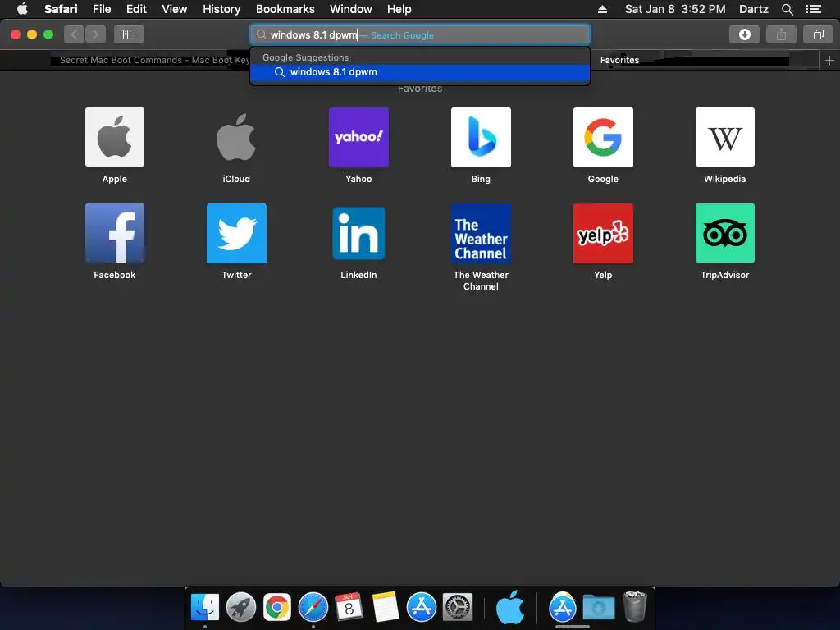Show the Downloads button list
The height and width of the screenshot is (630, 840).
[744, 34]
